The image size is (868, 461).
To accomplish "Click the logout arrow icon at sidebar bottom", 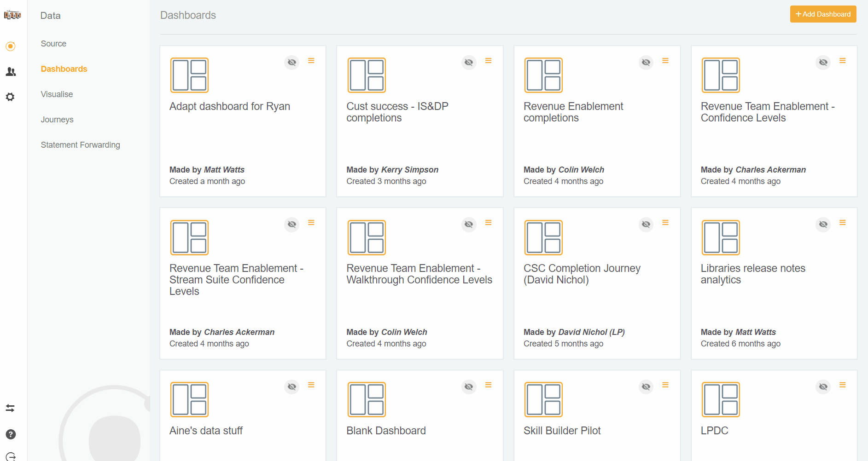I will pos(10,455).
